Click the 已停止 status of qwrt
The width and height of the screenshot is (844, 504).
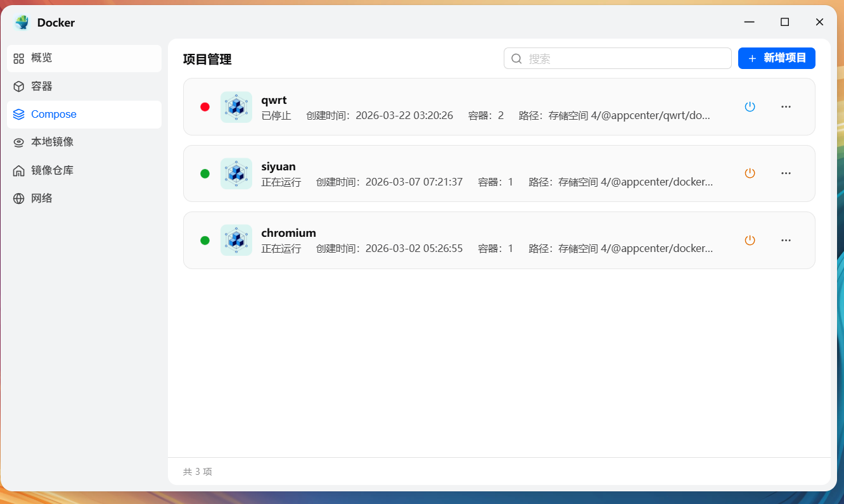coord(276,115)
